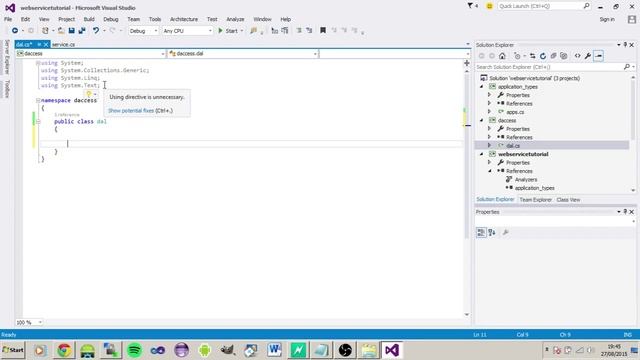Viewport: 640px width, 360px height.
Task: Switch to the Team Explorer tab
Action: click(536, 200)
